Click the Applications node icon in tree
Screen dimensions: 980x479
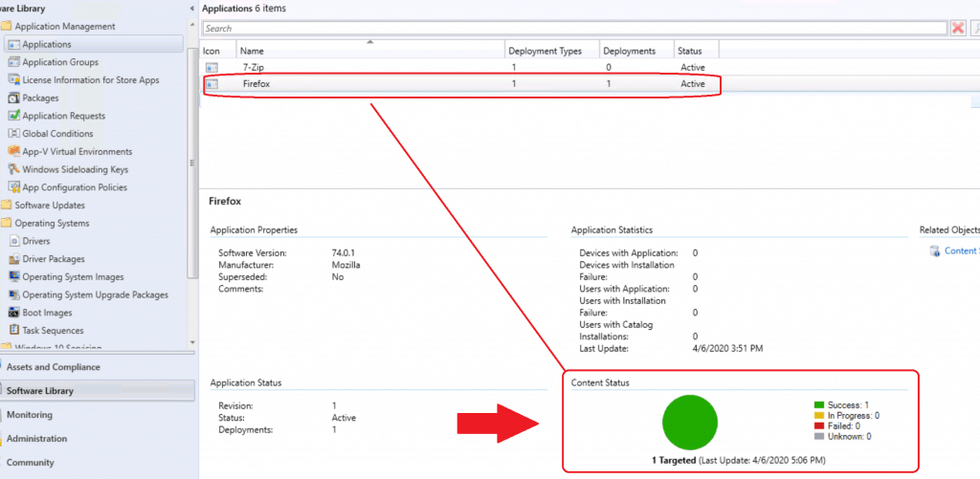tap(13, 44)
